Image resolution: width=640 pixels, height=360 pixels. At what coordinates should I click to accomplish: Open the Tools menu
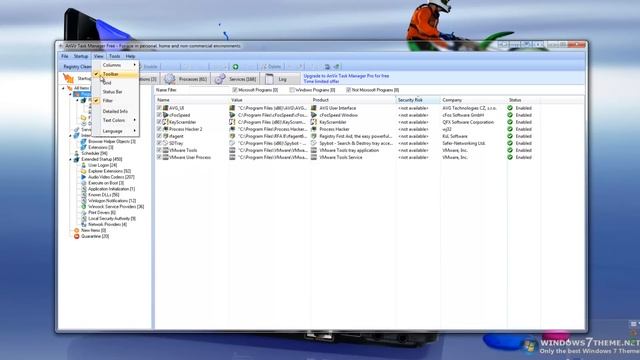pyautogui.click(x=115, y=56)
